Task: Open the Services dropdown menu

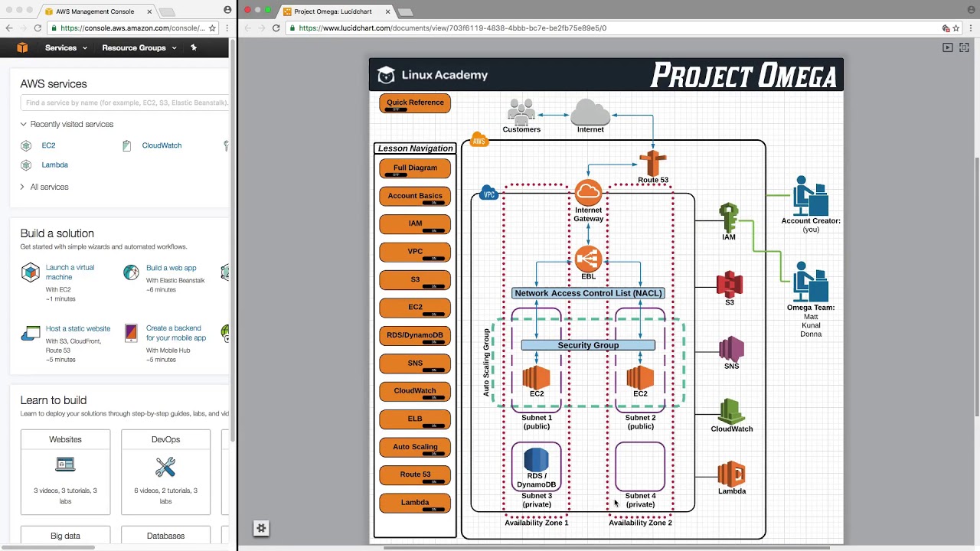Action: [66, 47]
